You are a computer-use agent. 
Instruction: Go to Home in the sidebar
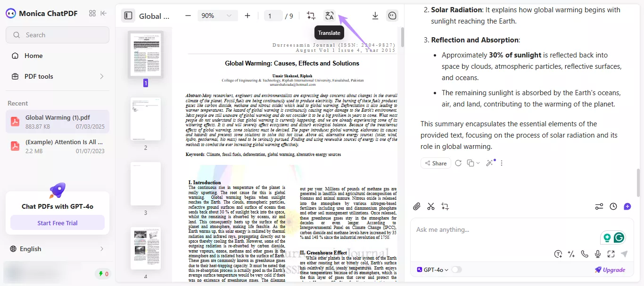point(33,56)
